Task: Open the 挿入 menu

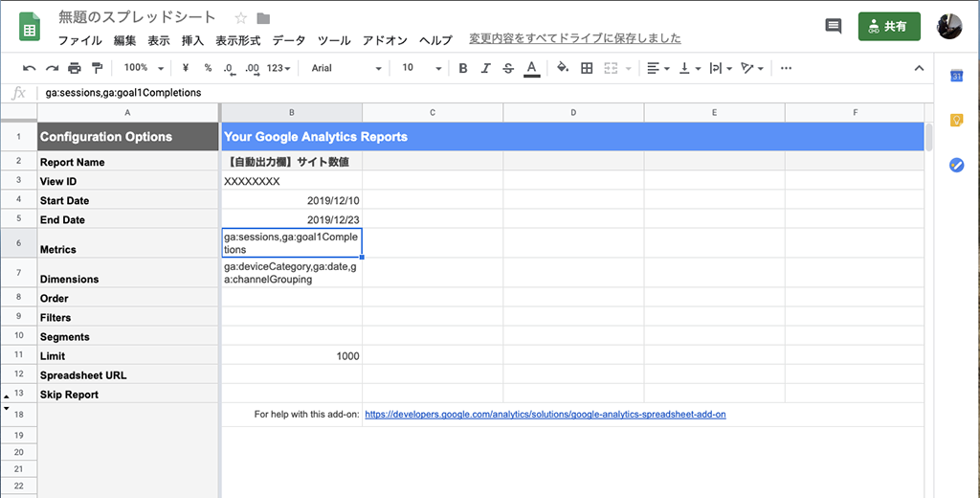Action: click(192, 40)
